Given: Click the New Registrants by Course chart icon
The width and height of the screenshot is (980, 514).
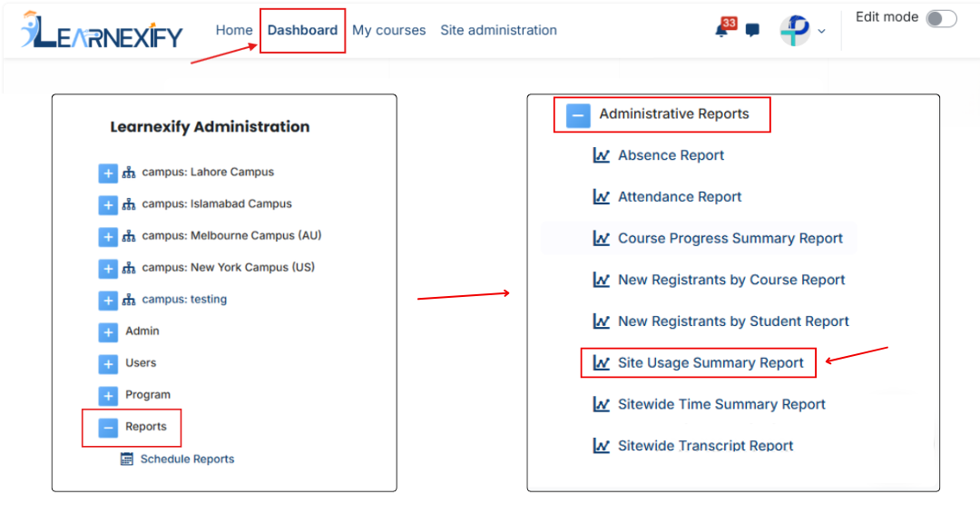Looking at the screenshot, I should (602, 280).
